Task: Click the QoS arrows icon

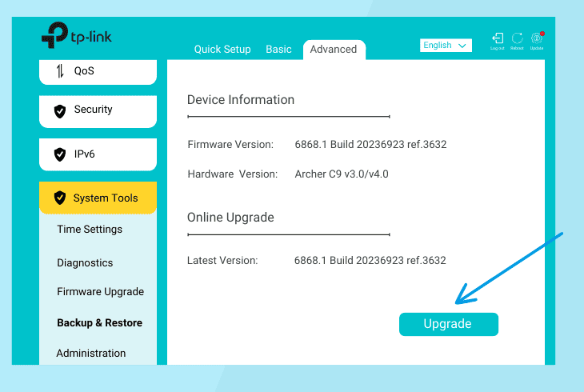Action: (60, 70)
